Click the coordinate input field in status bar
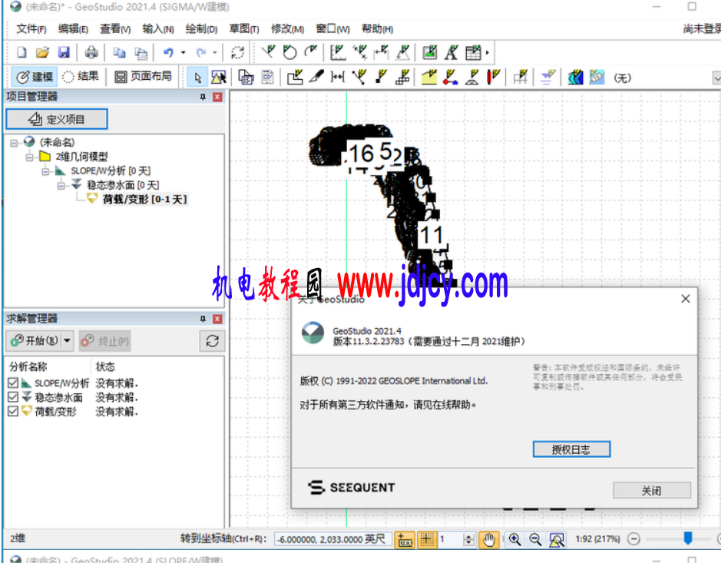The image size is (728, 563). point(333,539)
